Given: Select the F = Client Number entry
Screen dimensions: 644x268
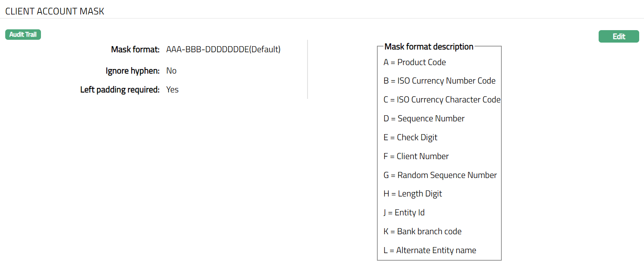Looking at the screenshot, I should [416, 156].
